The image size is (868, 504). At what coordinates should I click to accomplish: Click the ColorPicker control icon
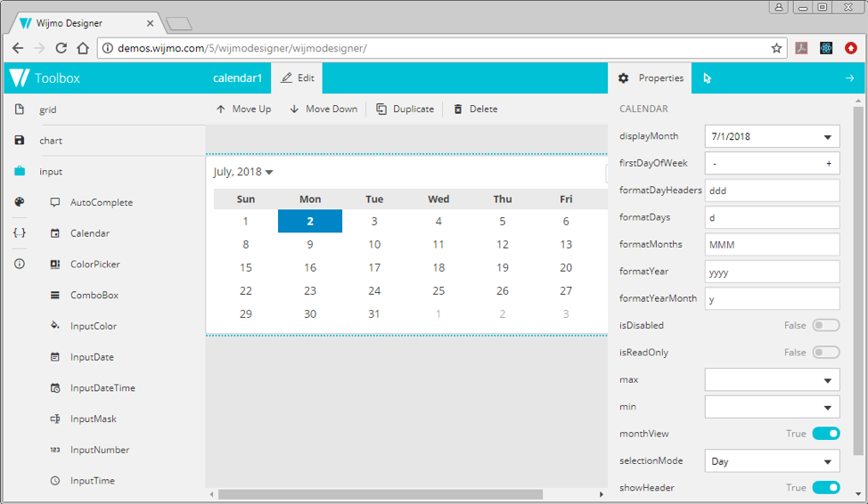click(54, 264)
